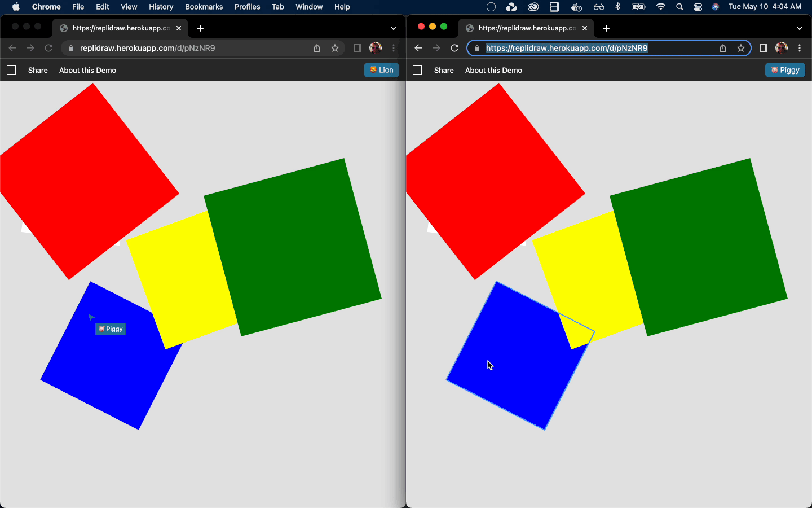The image size is (812, 508).
Task: Click back arrow in right window
Action: pyautogui.click(x=418, y=48)
